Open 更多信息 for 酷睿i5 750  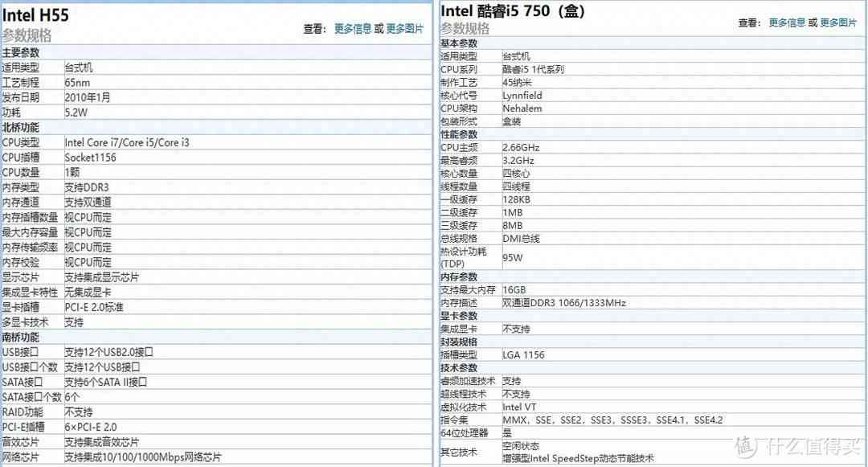(787, 22)
